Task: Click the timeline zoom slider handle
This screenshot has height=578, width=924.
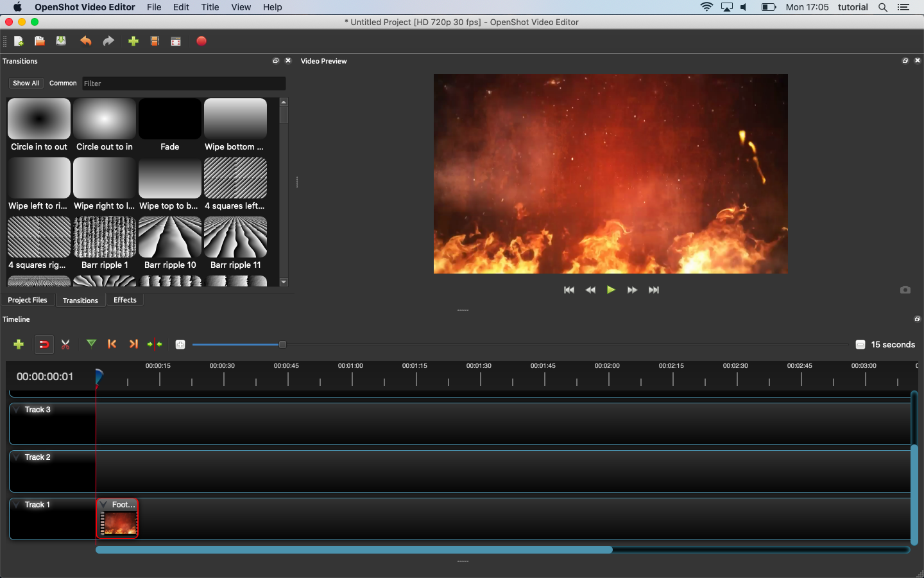Action: coord(282,345)
